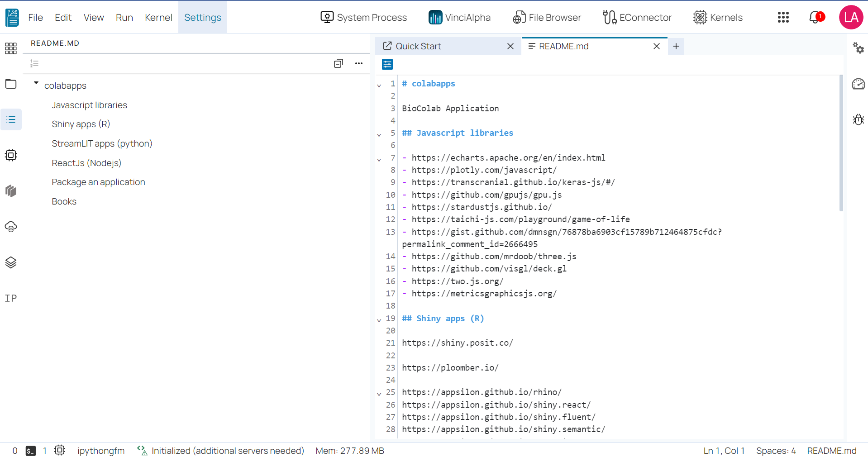The width and height of the screenshot is (868, 457).
Task: Close the Quick Start tab
Action: click(510, 46)
